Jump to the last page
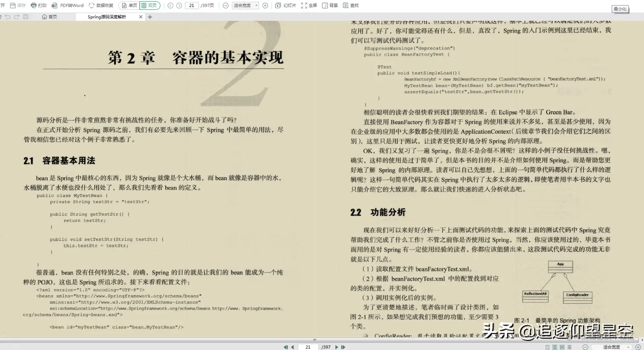The height and width of the screenshot is (350, 644). [x=343, y=347]
